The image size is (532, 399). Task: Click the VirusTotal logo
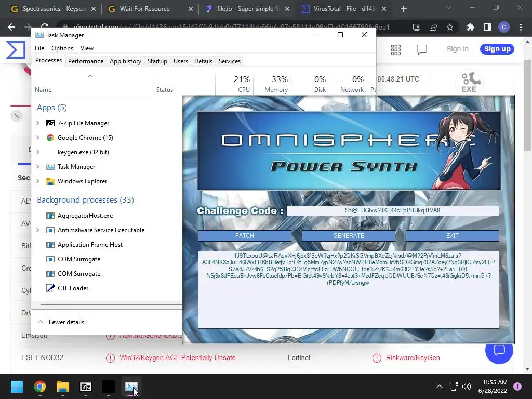(16, 50)
